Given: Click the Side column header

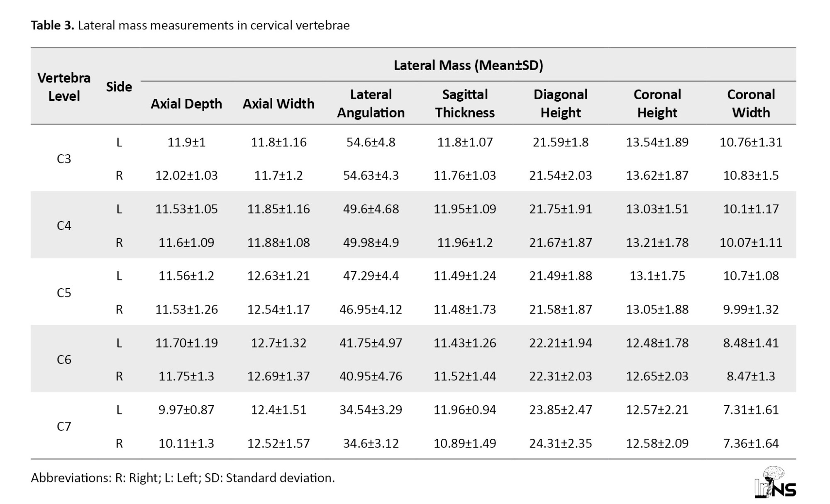Looking at the screenshot, I should [119, 87].
